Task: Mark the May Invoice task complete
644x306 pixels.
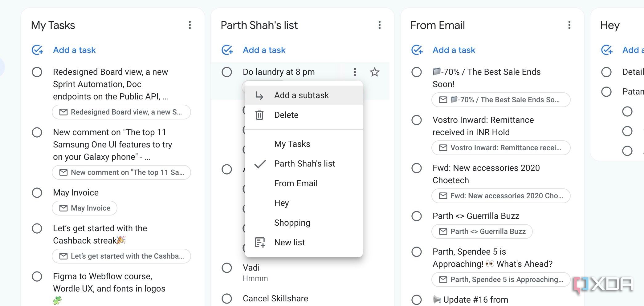Action: point(37,193)
